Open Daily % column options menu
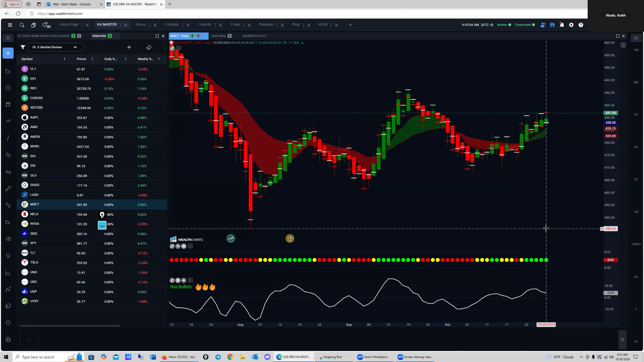This screenshot has height=362, width=644. pos(125,59)
